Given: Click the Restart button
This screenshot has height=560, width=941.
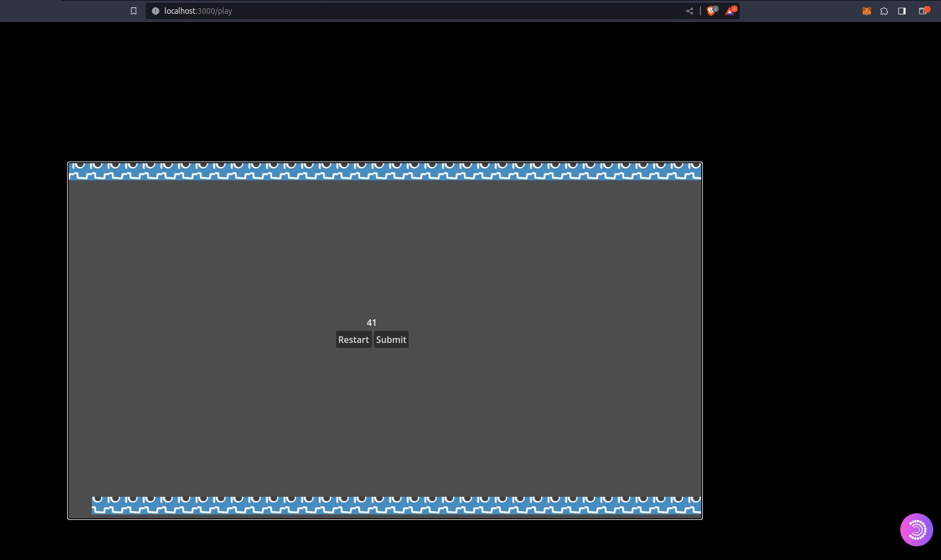Looking at the screenshot, I should [x=354, y=340].
